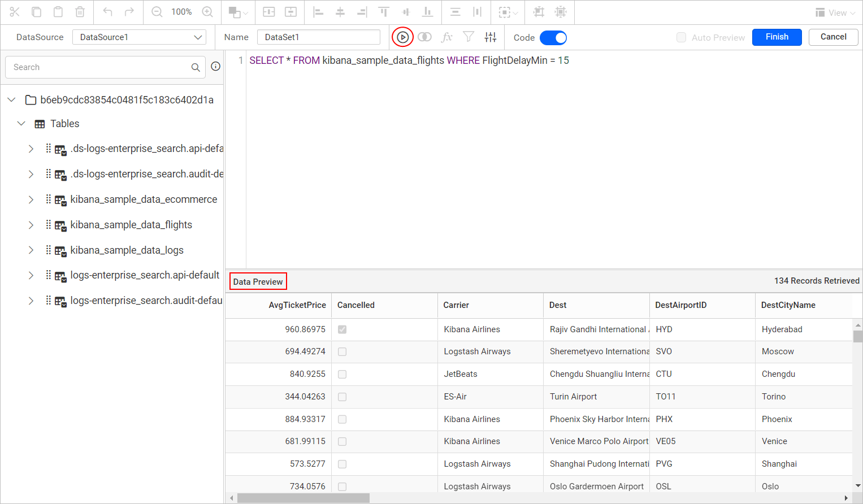Click the Carrier column header
Viewport: 863px width, 504px height.
(490, 305)
